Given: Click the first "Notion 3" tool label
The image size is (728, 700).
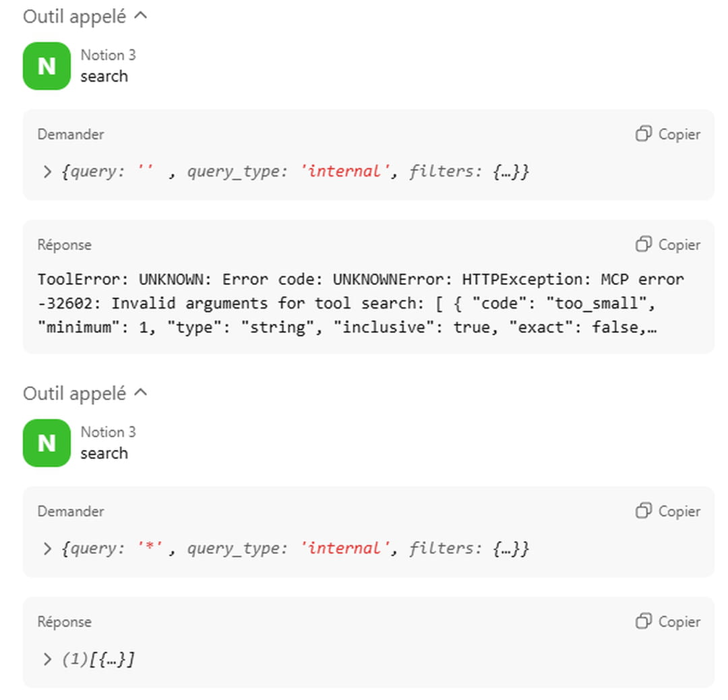Looking at the screenshot, I should pyautogui.click(x=108, y=55).
